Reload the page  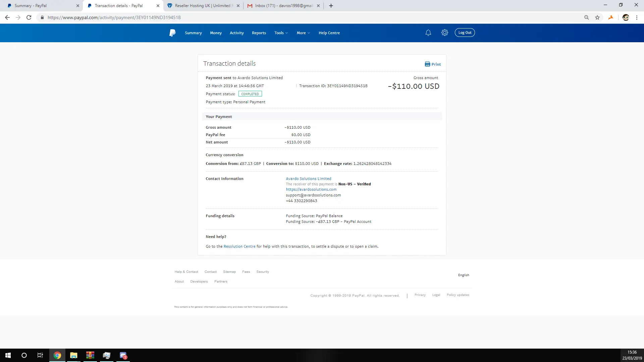point(29,17)
